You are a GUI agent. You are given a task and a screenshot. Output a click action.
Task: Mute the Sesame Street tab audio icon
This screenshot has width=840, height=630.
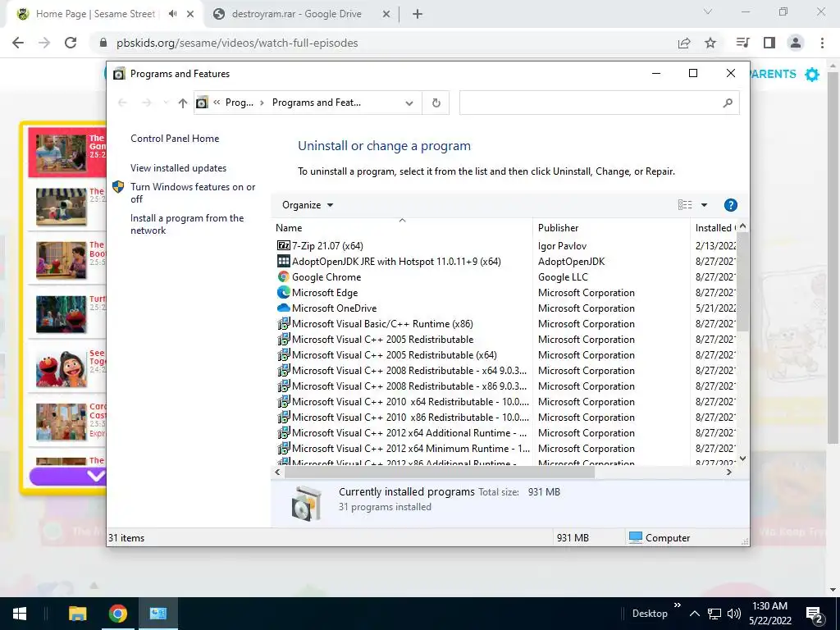tap(172, 14)
